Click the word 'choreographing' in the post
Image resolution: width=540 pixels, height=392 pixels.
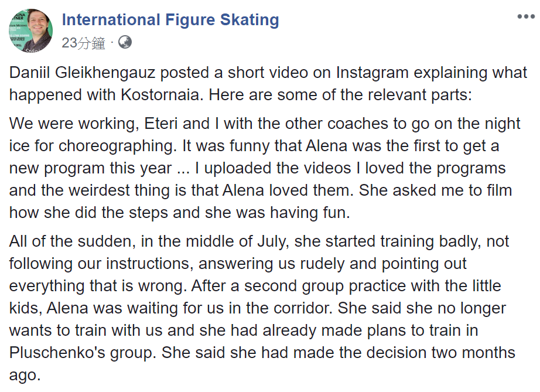pyautogui.click(x=118, y=146)
